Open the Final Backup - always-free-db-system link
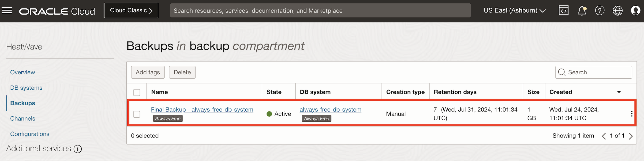Image resolution: width=644 pixels, height=161 pixels. point(202,109)
